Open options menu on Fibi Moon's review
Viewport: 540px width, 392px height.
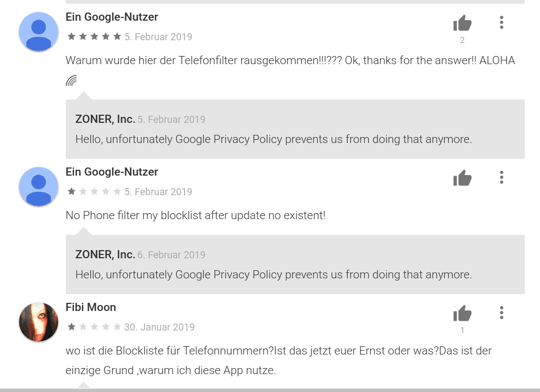pos(501,313)
